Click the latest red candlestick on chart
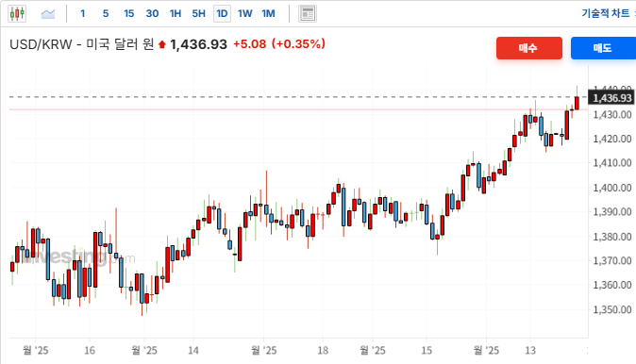636x364 pixels. coord(577,103)
